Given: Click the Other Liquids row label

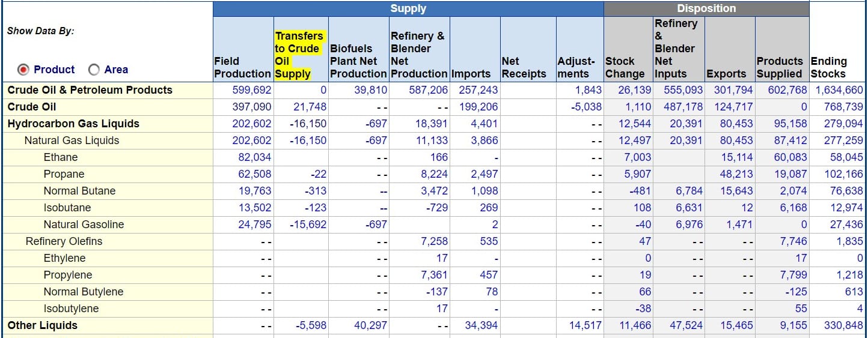Looking at the screenshot, I should click(42, 325).
